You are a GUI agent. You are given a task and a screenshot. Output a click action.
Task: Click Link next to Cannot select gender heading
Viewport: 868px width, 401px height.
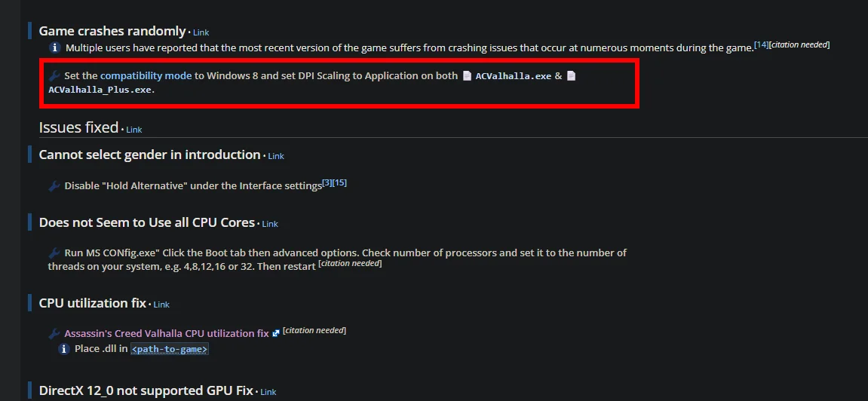(276, 157)
